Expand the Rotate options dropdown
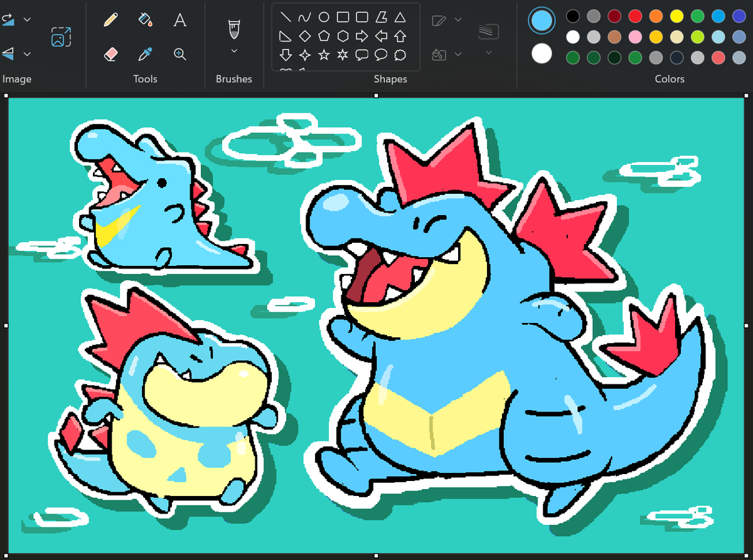The height and width of the screenshot is (560, 753). (27, 19)
